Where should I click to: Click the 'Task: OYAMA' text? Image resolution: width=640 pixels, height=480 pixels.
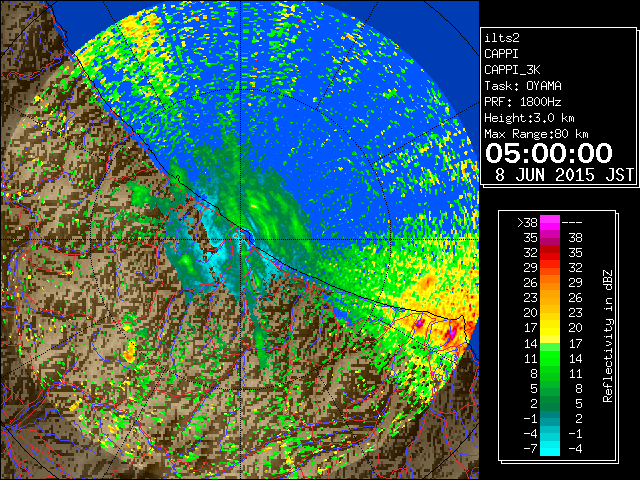(x=523, y=86)
